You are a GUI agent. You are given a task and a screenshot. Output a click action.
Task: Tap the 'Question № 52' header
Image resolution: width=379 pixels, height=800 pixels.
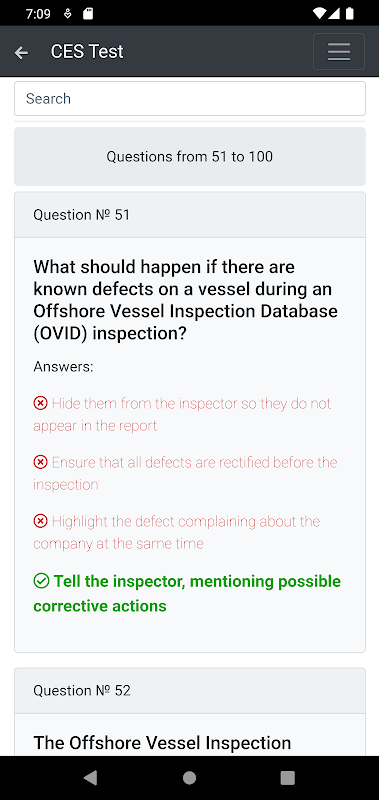point(190,691)
